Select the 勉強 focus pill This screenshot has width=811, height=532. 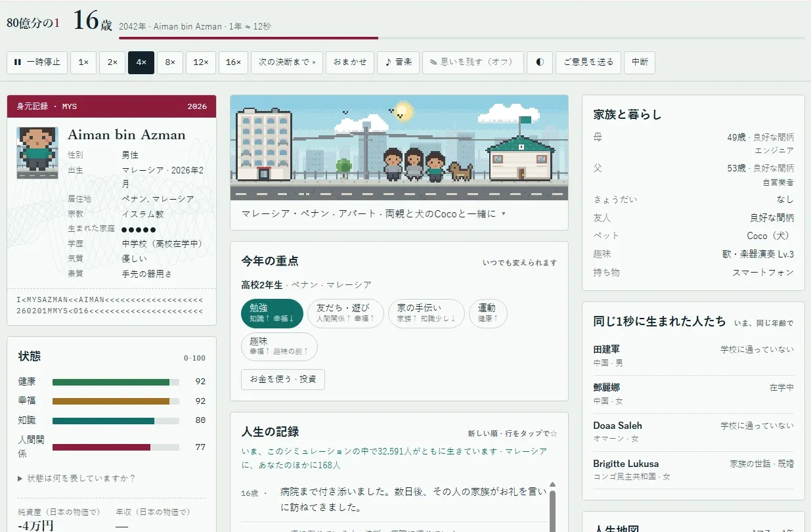tap(272, 313)
